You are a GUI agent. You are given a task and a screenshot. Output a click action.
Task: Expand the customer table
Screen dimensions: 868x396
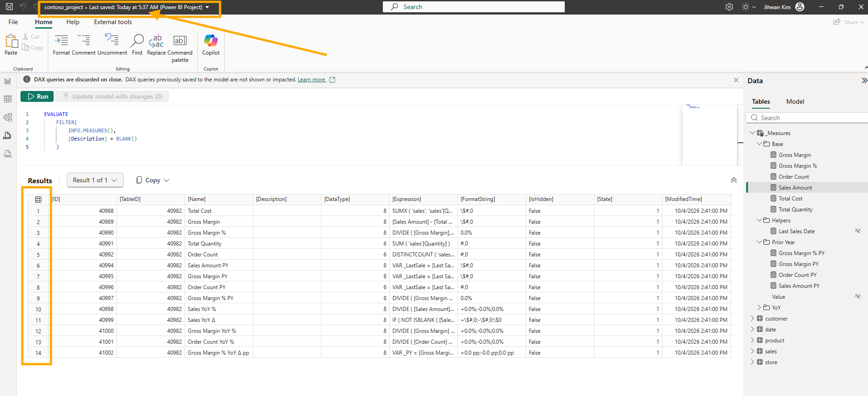[x=752, y=318]
